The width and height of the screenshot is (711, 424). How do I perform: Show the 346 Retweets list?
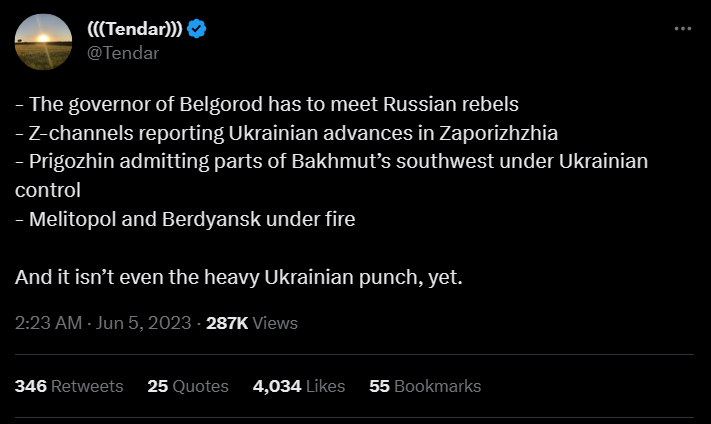(x=69, y=386)
